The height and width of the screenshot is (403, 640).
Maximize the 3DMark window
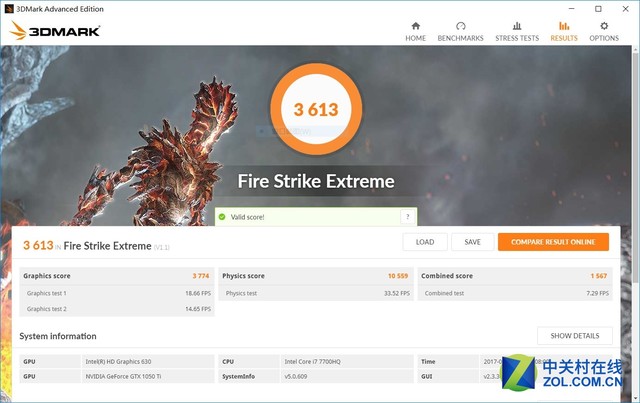598,9
